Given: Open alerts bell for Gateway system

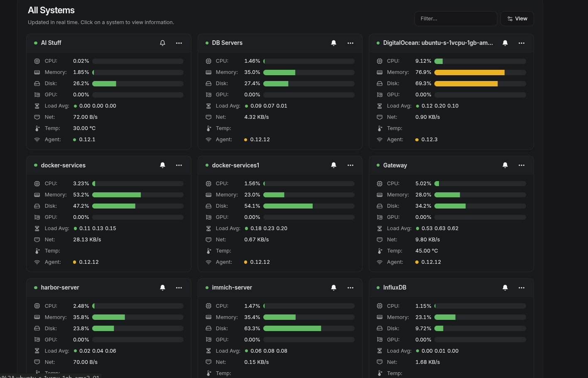Looking at the screenshot, I should (505, 165).
